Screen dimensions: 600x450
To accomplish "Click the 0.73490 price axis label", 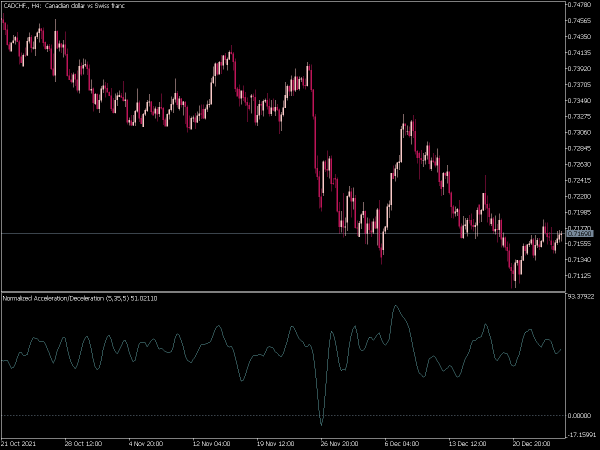I will tap(580, 100).
